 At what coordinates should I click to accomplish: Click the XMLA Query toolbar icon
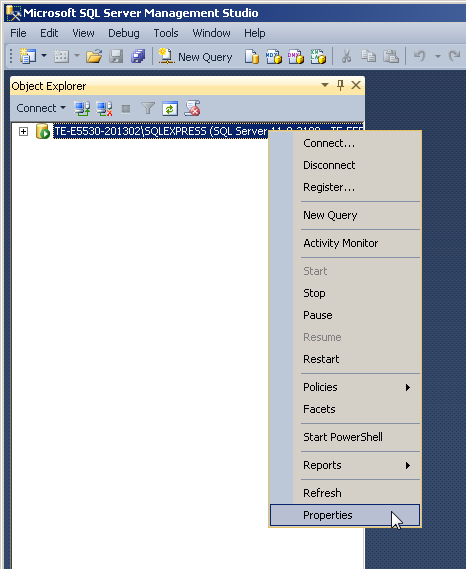pyautogui.click(x=318, y=57)
